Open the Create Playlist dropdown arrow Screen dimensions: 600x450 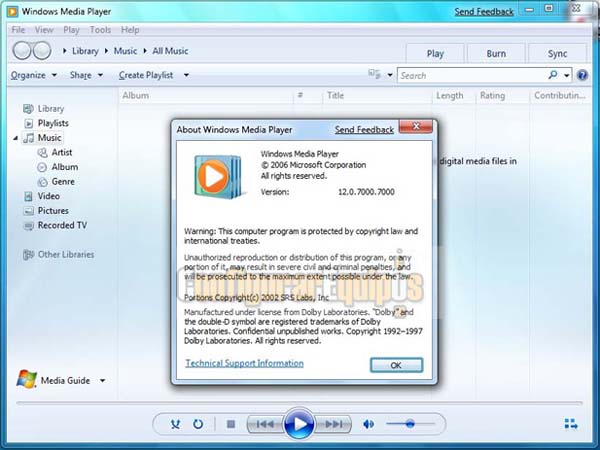[186, 75]
